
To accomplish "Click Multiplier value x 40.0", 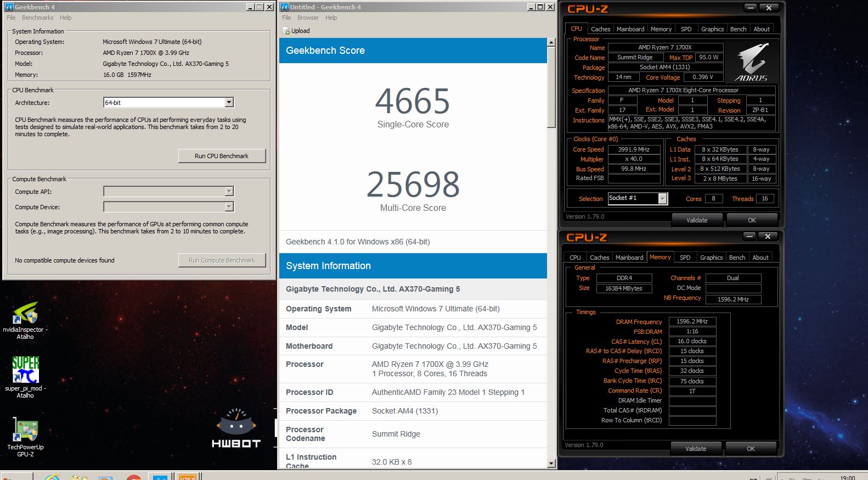I will tap(634, 159).
